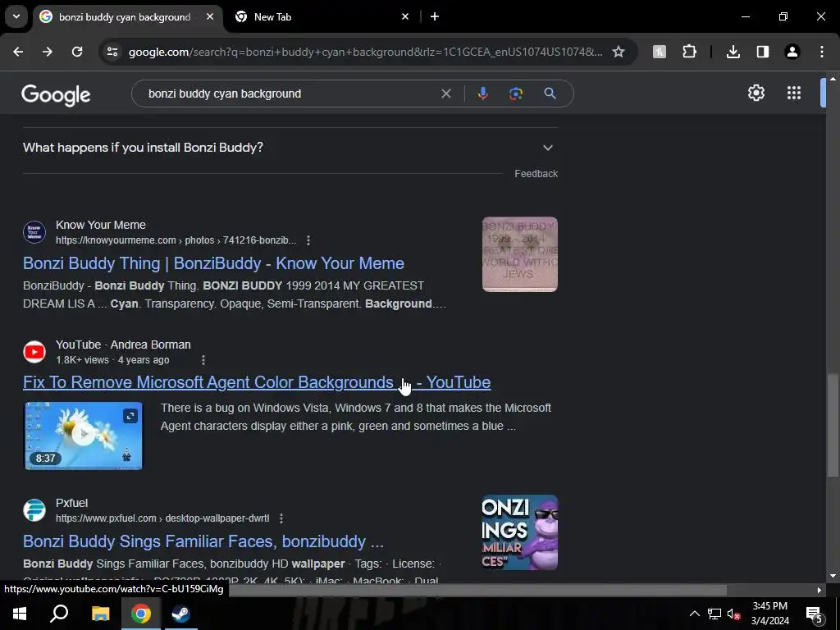
Task: Expand the video preview with corner icon
Action: [130, 416]
